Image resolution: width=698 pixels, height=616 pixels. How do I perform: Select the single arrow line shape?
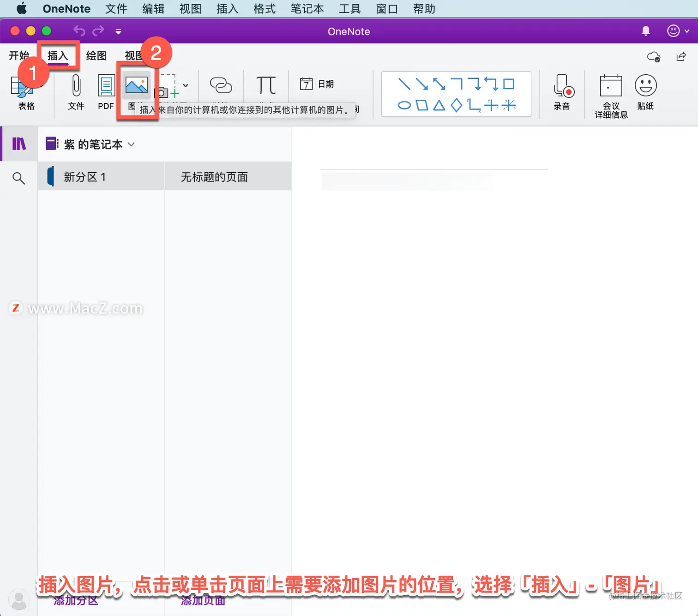pyautogui.click(x=421, y=84)
